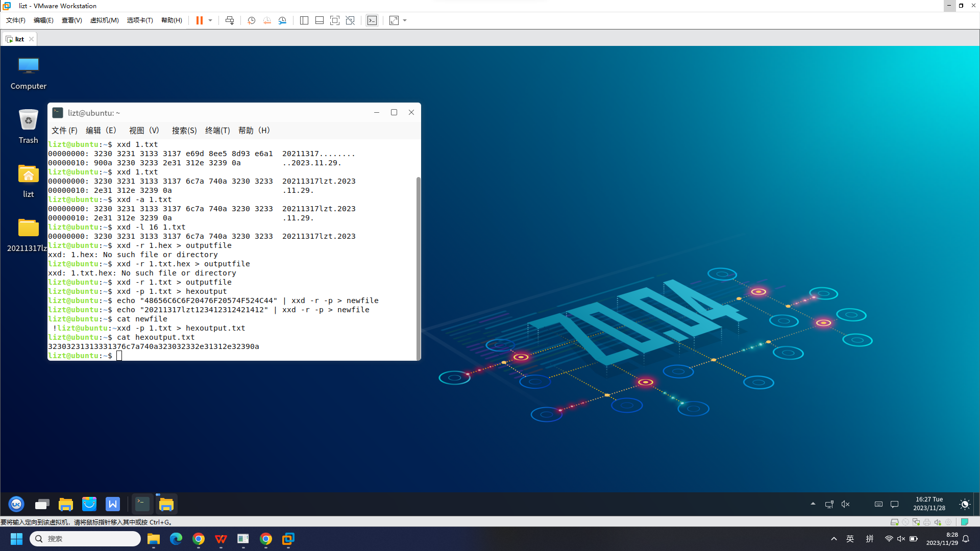
Task: Toggle Unity mode icon
Action: tap(350, 20)
